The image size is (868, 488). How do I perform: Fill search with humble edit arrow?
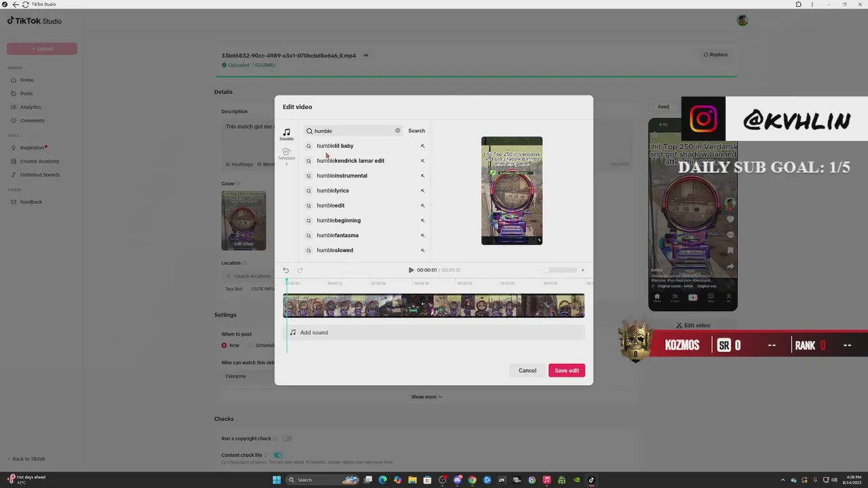tap(422, 205)
